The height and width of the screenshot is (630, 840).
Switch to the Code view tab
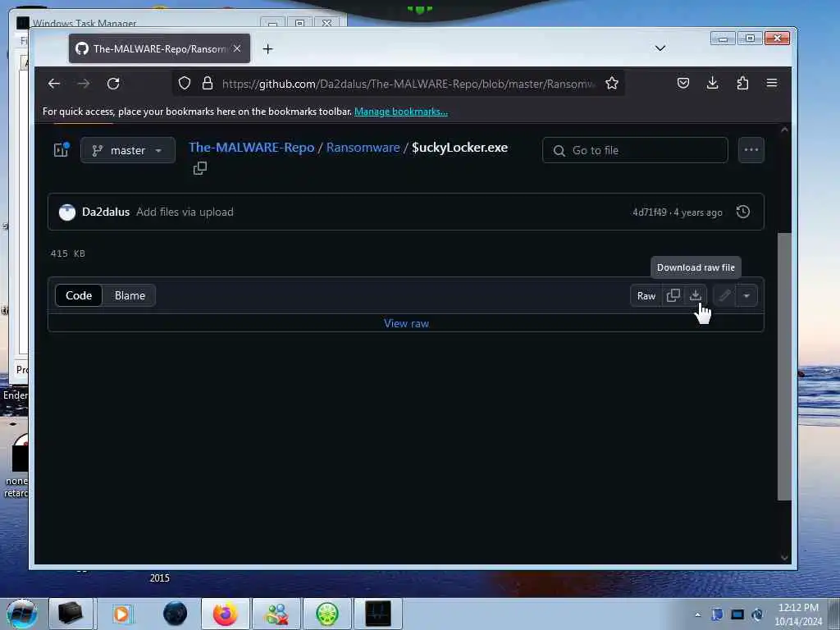(x=79, y=295)
